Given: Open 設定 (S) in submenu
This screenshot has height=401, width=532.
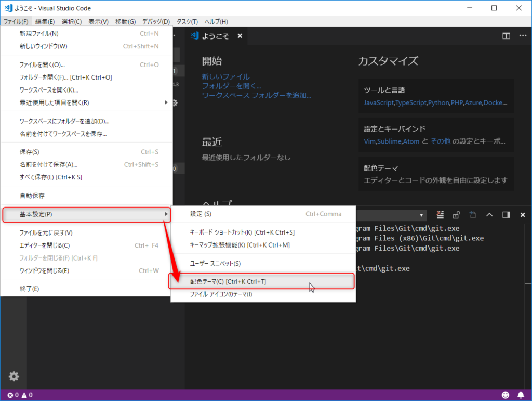Looking at the screenshot, I should coord(263,214).
